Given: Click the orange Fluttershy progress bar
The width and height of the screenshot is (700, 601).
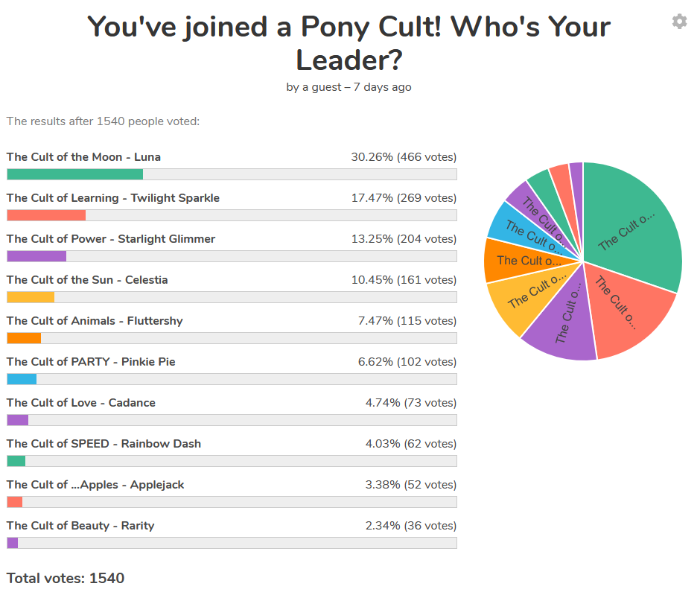Looking at the screenshot, I should (x=24, y=338).
